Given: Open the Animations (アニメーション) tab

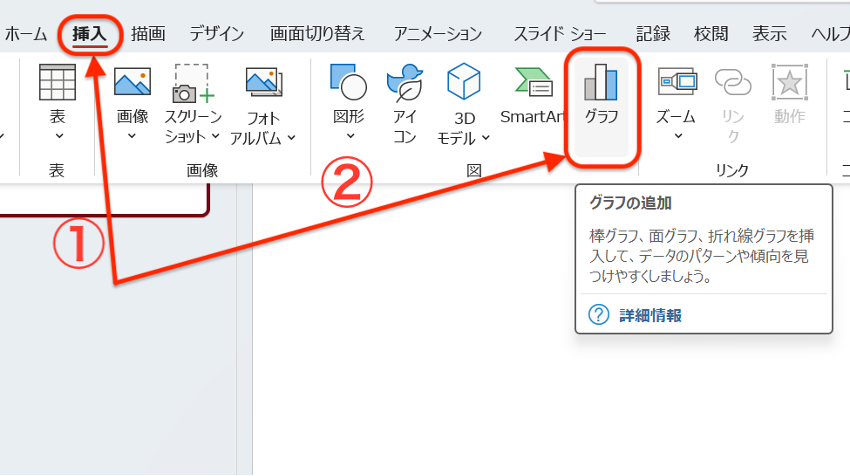Looking at the screenshot, I should pyautogui.click(x=438, y=34).
